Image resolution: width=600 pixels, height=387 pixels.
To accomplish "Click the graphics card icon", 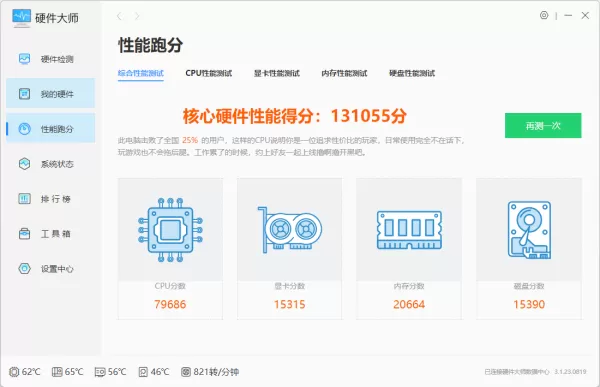I will tap(290, 230).
